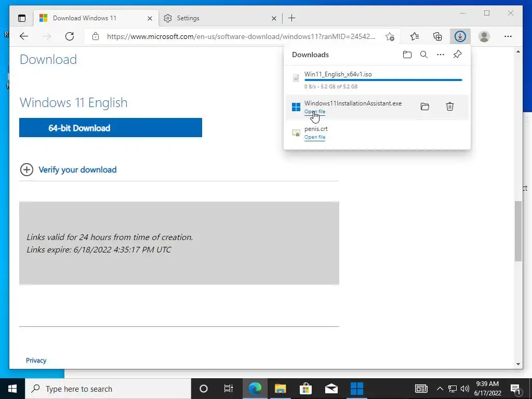This screenshot has width=532, height=399.
Task: Click the 64-bit Download button
Action: click(x=111, y=128)
